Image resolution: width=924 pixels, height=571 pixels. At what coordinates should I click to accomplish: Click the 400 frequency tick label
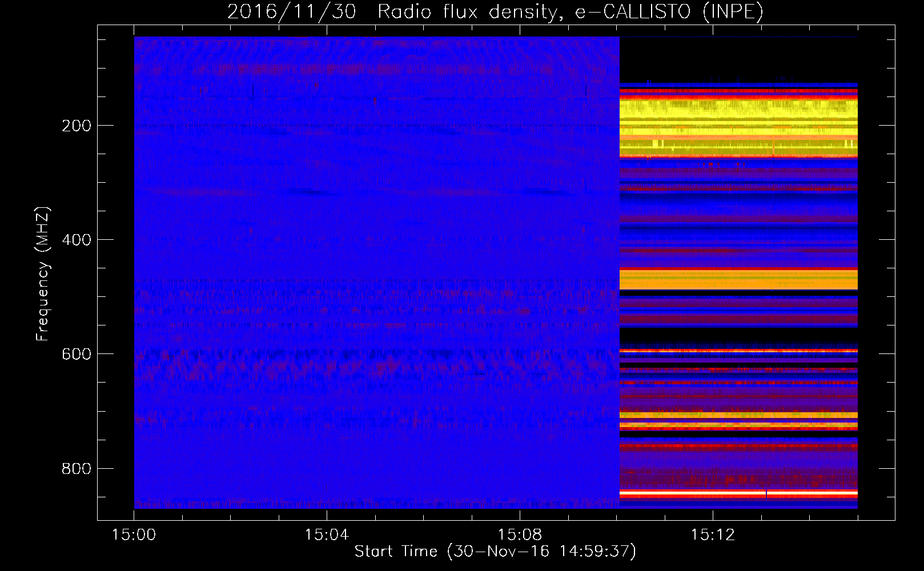coord(77,240)
